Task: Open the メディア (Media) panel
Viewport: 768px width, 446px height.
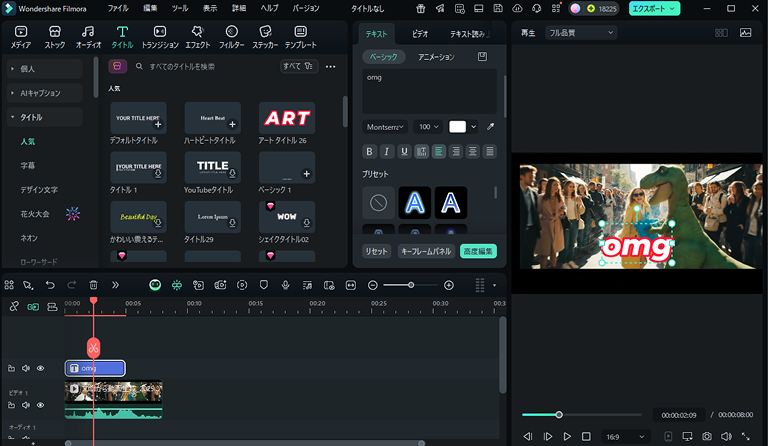Action: click(21, 37)
